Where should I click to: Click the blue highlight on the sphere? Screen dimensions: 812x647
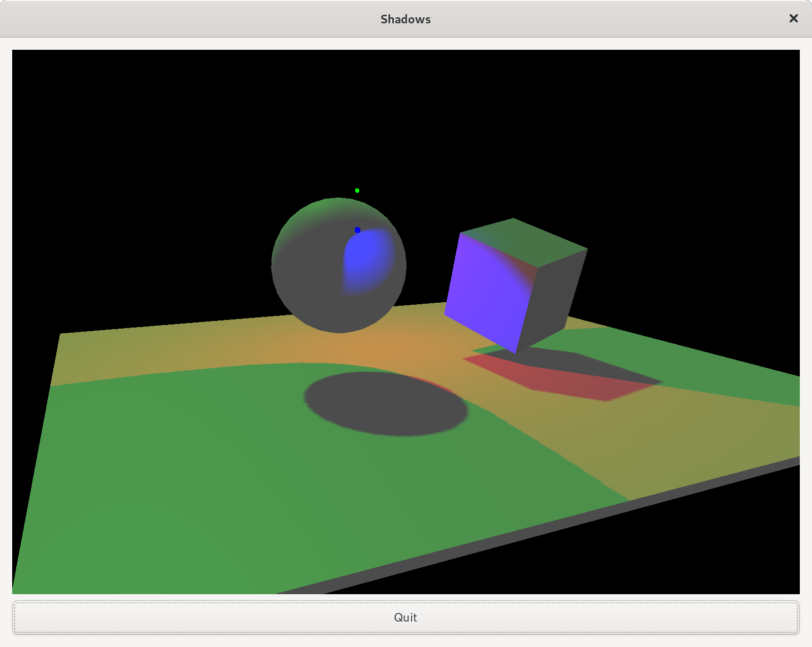pyautogui.click(x=368, y=261)
